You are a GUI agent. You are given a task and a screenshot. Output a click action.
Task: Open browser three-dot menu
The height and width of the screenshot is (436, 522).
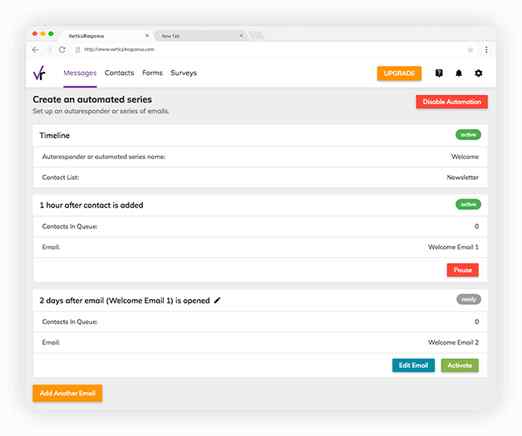pyautogui.click(x=486, y=50)
